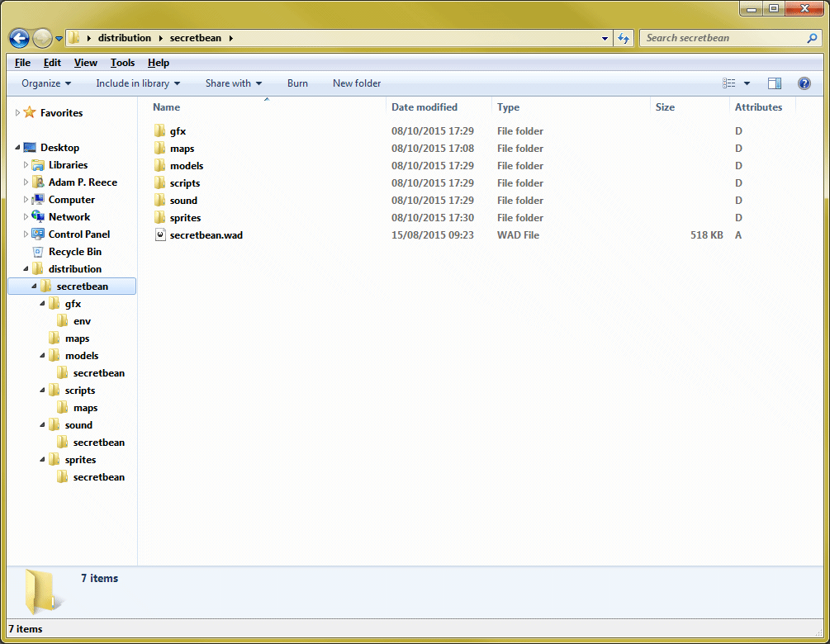
Task: Open Include in library dropdown
Action: [x=138, y=83]
